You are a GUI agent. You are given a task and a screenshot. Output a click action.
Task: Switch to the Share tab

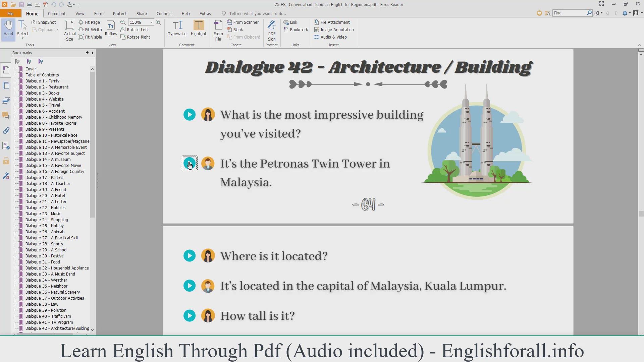pyautogui.click(x=142, y=13)
